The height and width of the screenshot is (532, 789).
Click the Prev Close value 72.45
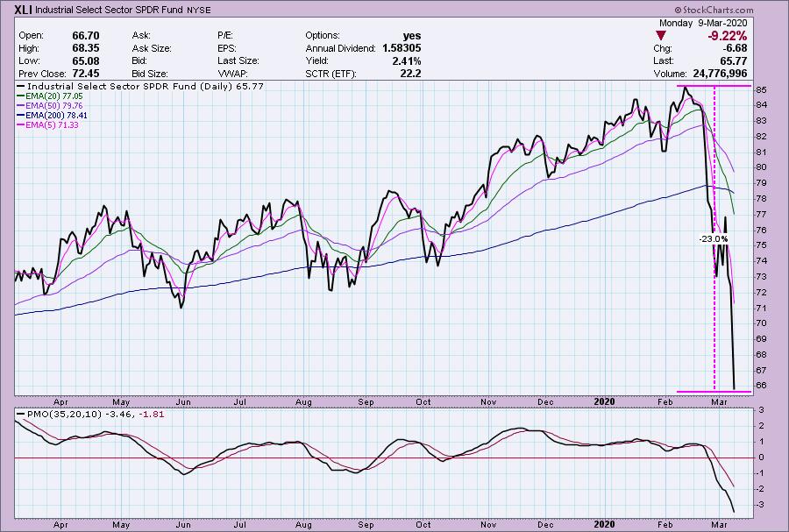[86, 74]
